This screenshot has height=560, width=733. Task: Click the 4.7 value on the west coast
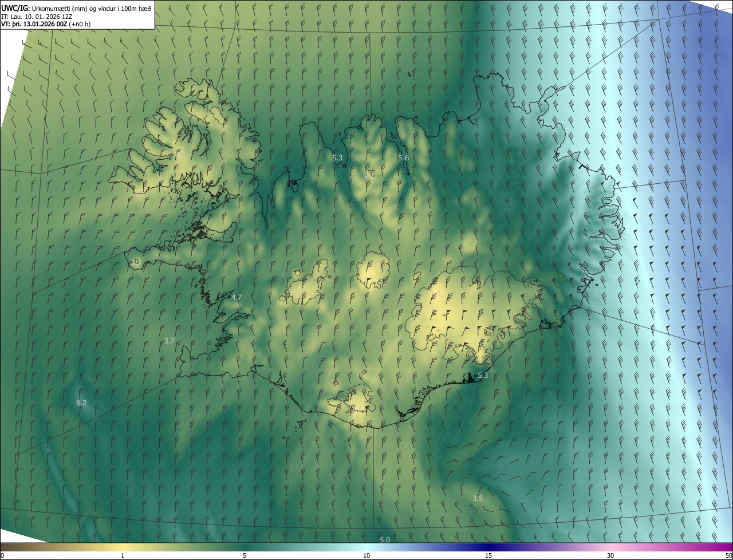click(x=237, y=297)
